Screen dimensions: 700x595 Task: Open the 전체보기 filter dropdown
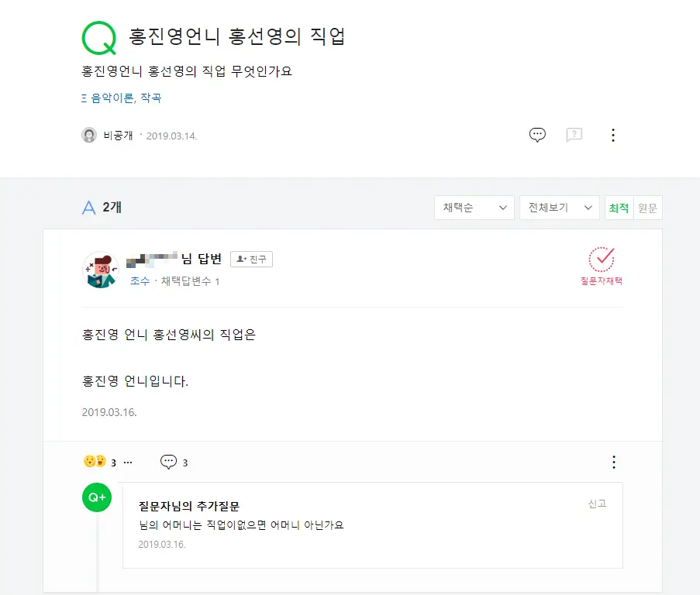[x=559, y=208]
